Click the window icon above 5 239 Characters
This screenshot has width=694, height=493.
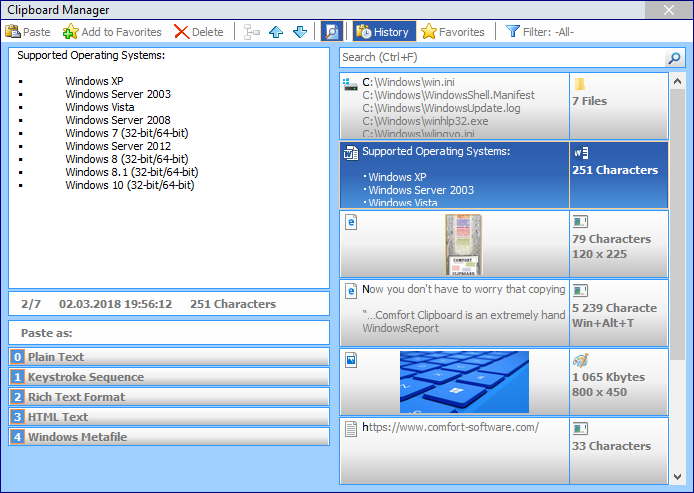pos(580,290)
